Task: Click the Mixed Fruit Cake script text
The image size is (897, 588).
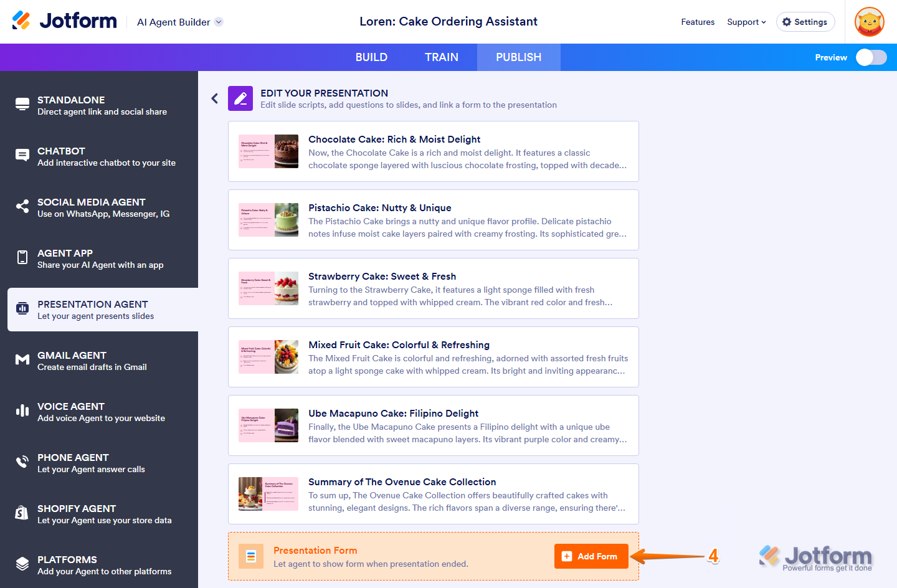Action: [468, 364]
